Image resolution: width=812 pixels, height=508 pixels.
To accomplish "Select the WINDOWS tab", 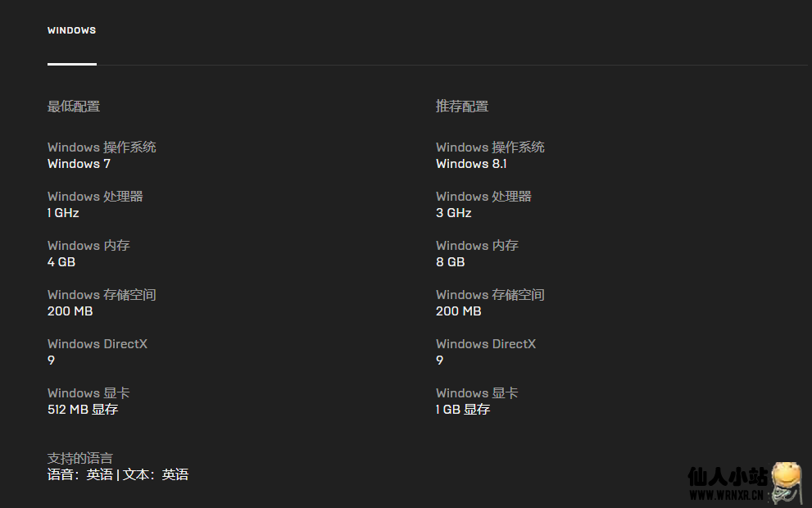I will 71,30.
